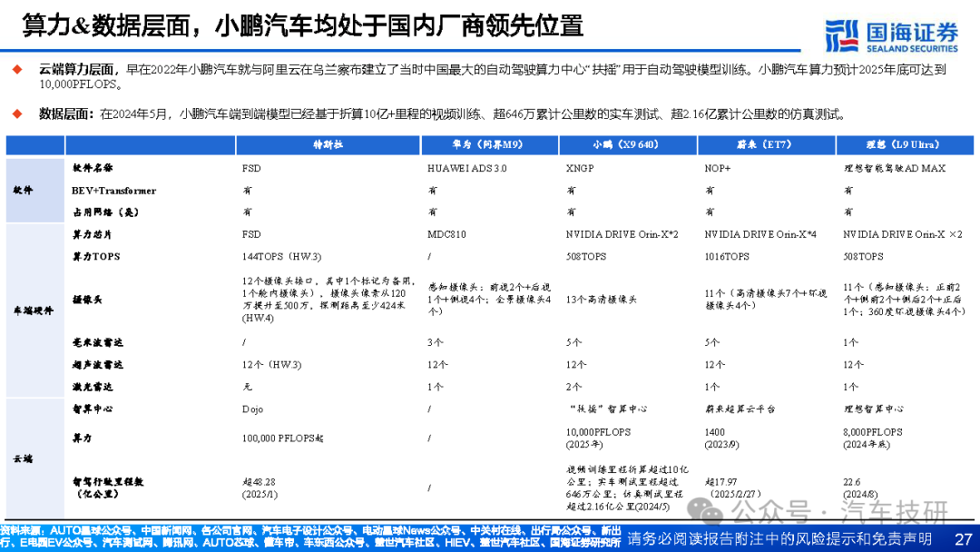This screenshot has height=552, width=980.
Task: Select the "扶摇"智算中心 cell
Action: [x=608, y=409]
